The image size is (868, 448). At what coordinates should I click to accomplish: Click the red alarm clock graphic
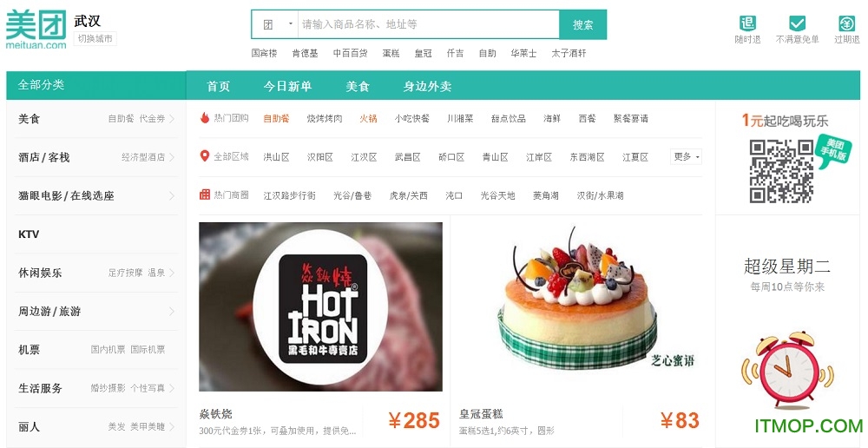tap(788, 367)
